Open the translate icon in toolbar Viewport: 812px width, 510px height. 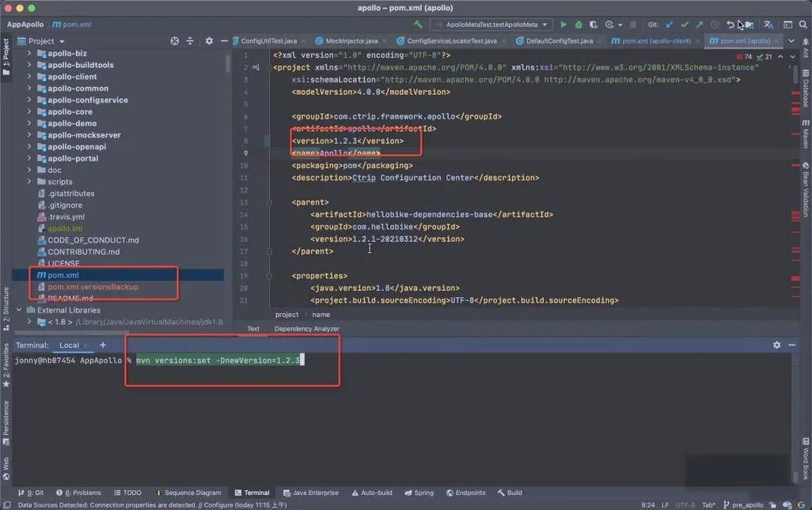tap(768, 25)
